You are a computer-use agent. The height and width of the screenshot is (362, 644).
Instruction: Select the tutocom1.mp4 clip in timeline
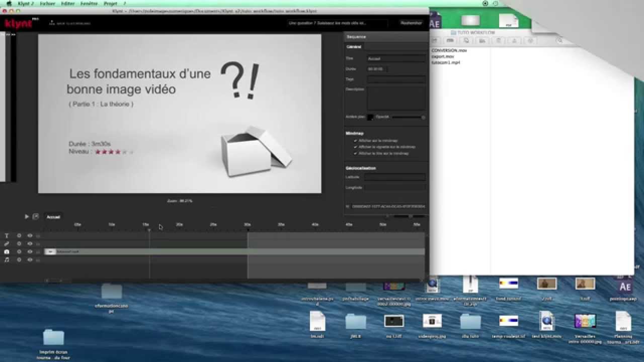(x=234, y=251)
